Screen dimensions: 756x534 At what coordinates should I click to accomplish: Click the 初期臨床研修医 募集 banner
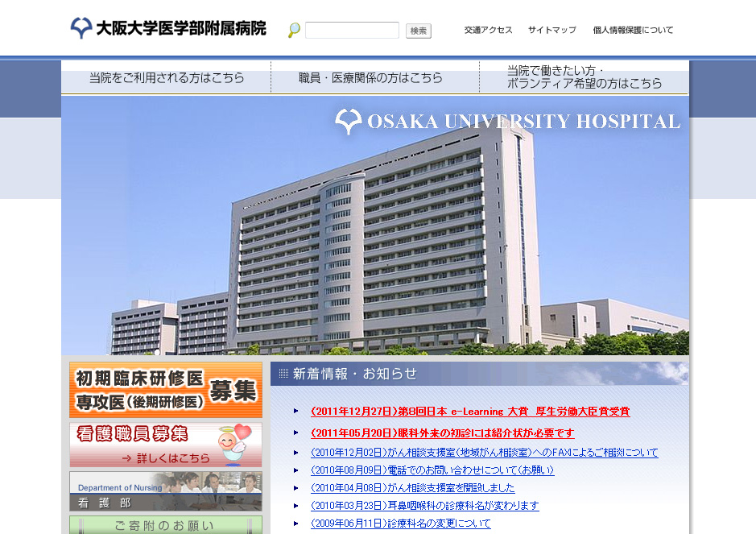pos(166,389)
